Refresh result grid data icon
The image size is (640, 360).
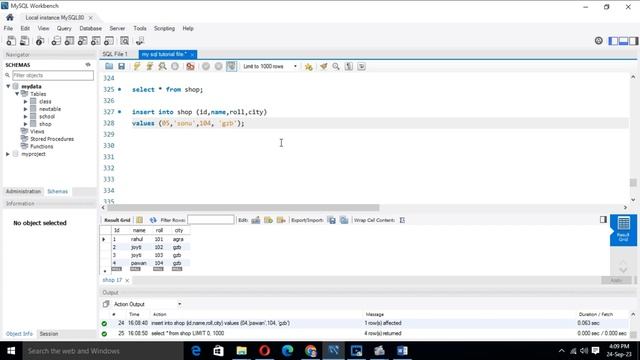tap(153, 220)
